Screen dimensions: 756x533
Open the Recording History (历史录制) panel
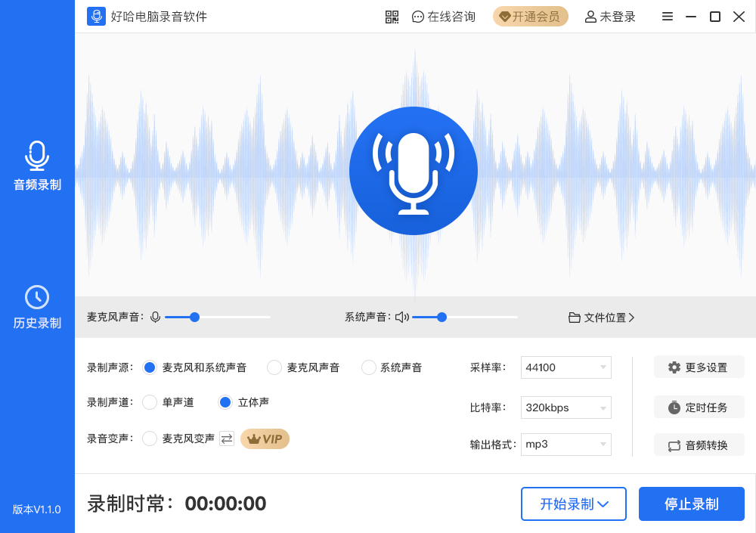pos(36,306)
